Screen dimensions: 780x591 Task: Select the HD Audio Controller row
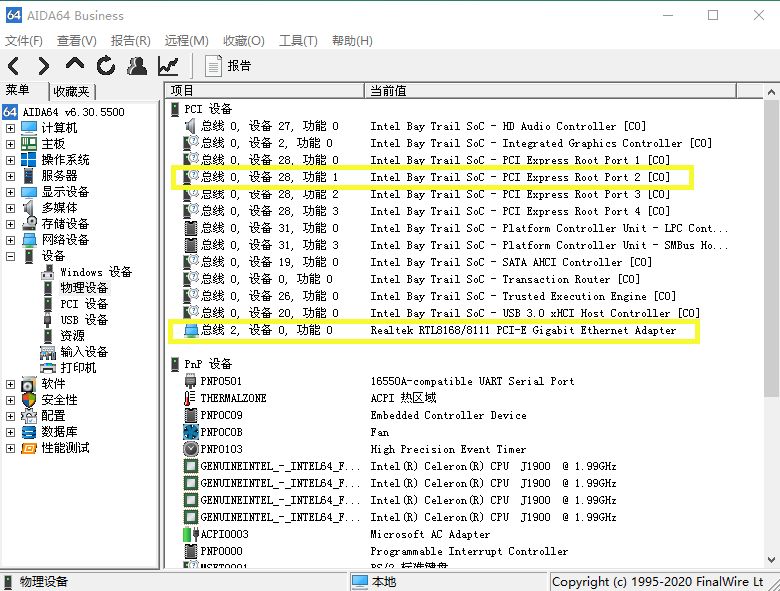point(415,126)
